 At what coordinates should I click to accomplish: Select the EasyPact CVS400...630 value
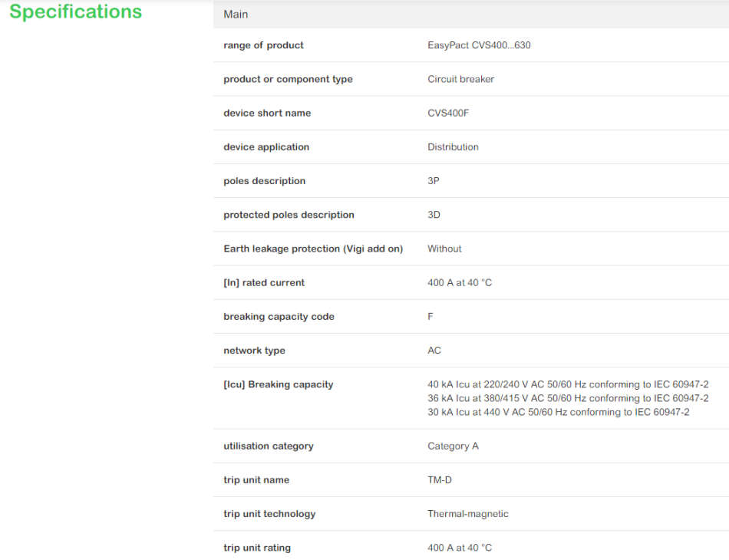tap(479, 45)
